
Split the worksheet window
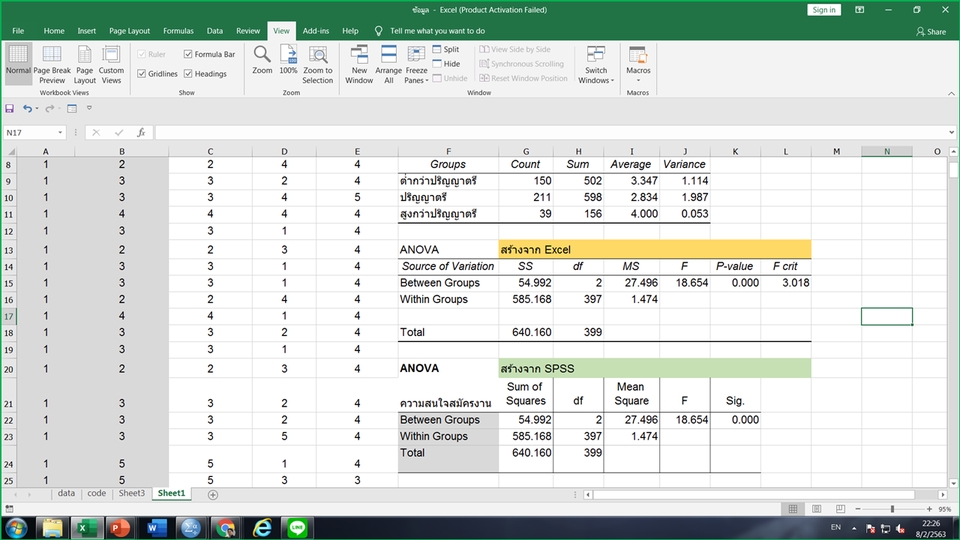click(x=446, y=49)
